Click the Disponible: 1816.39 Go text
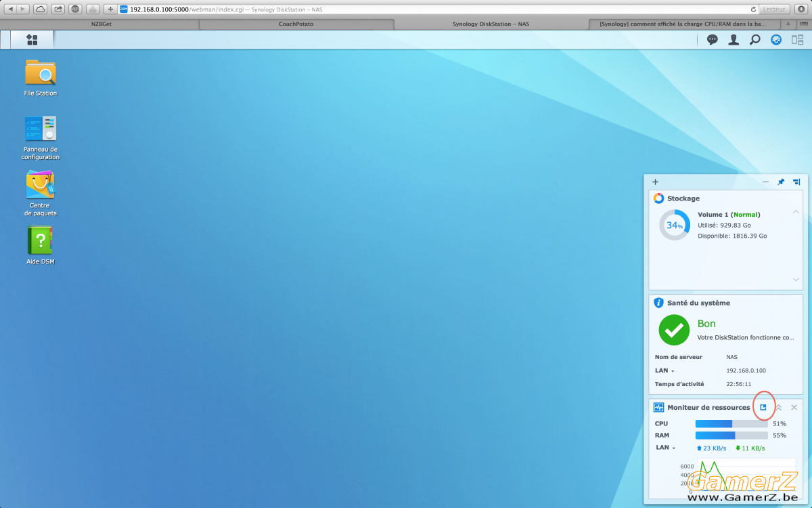 (x=732, y=236)
